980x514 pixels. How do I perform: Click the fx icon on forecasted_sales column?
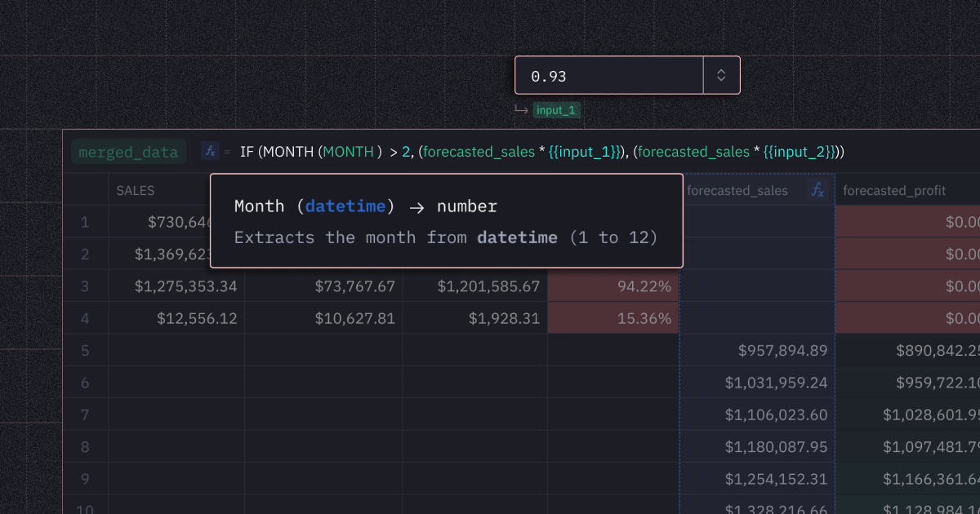coord(817,190)
